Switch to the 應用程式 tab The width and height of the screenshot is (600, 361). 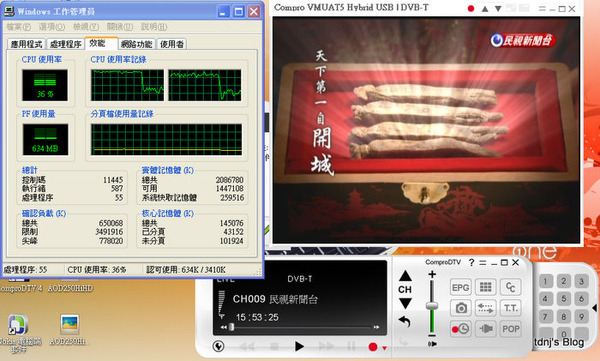[x=26, y=44]
